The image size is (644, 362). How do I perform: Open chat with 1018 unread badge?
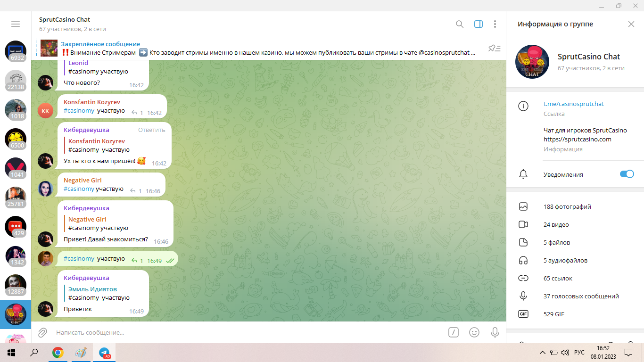[16, 110]
